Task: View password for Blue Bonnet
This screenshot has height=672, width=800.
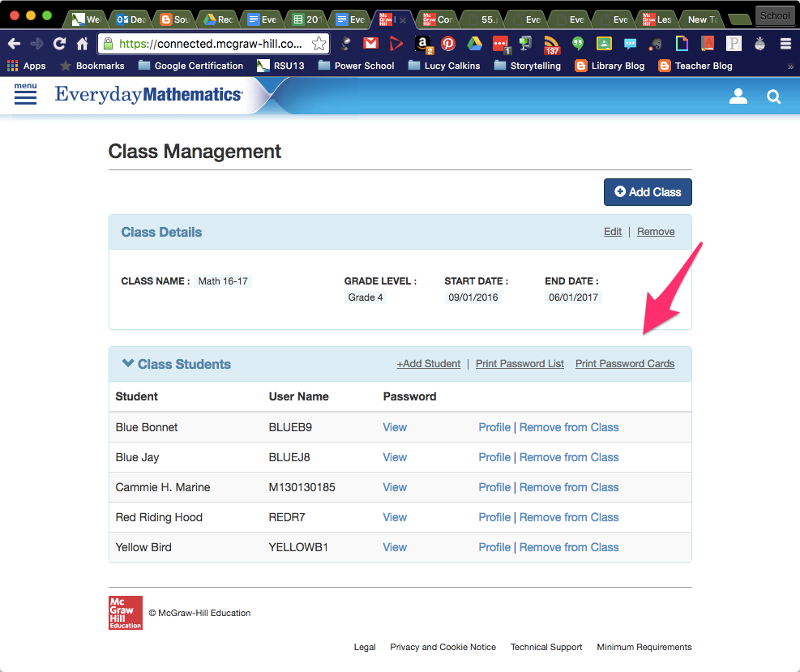Action: point(395,427)
